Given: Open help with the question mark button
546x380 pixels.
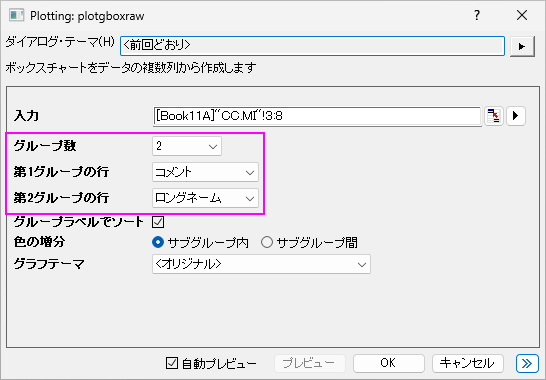Looking at the screenshot, I should tap(477, 15).
